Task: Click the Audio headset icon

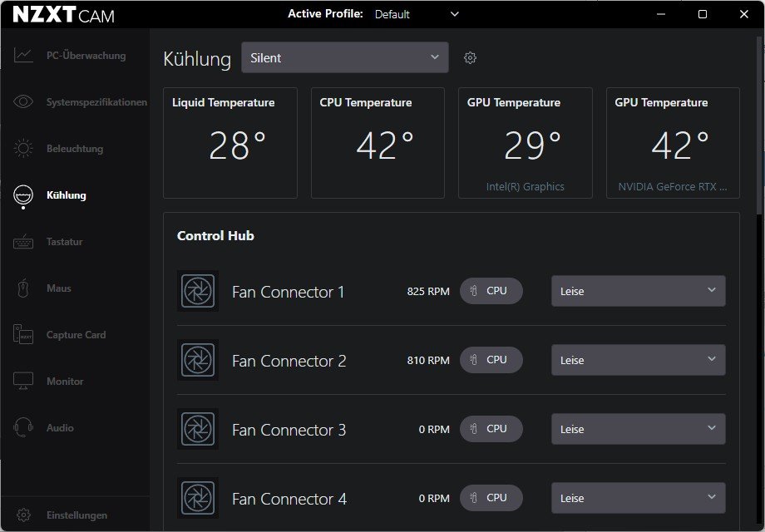Action: (23, 427)
